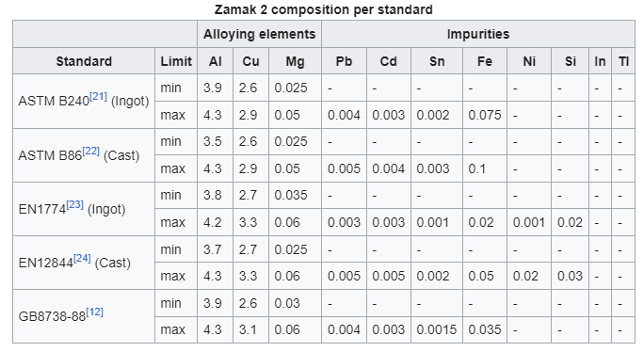Select the Si column header
Viewport: 644px width, 352px height.
click(x=571, y=61)
